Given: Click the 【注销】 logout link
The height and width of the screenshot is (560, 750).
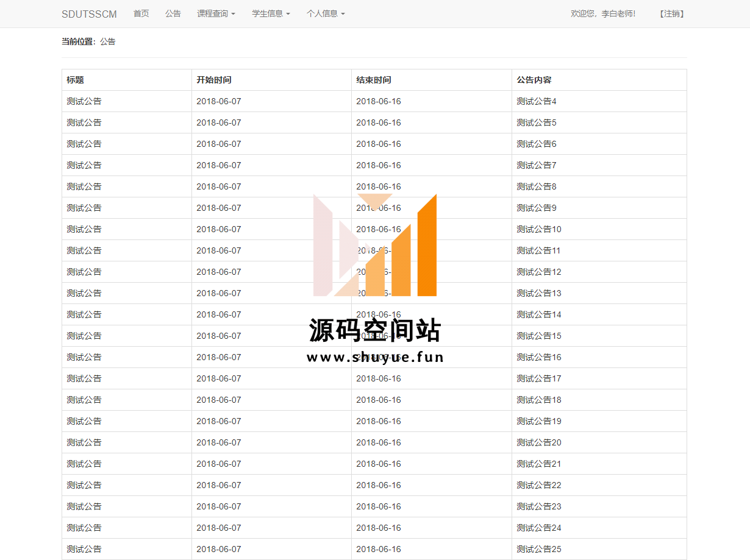Looking at the screenshot, I should (671, 13).
